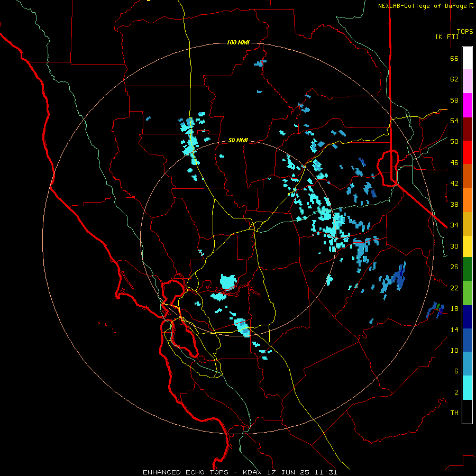Viewport: 476px width, 476px height.
Task: Click the 'KDAX' radar site identifier
Action: pyautogui.click(x=253, y=472)
